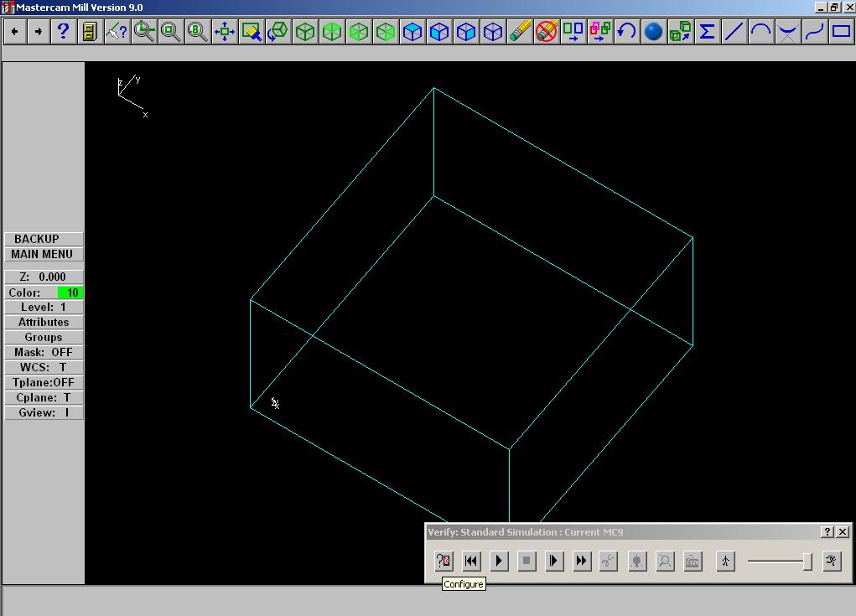The image size is (856, 616).
Task: Set Gview isometric using the first green cube
Action: [x=305, y=32]
